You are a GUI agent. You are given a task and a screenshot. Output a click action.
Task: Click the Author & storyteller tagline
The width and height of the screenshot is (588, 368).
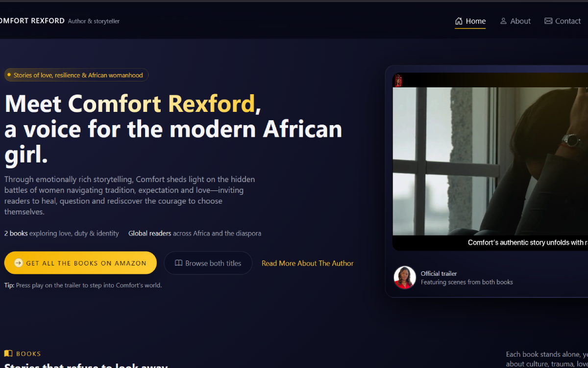point(94,21)
